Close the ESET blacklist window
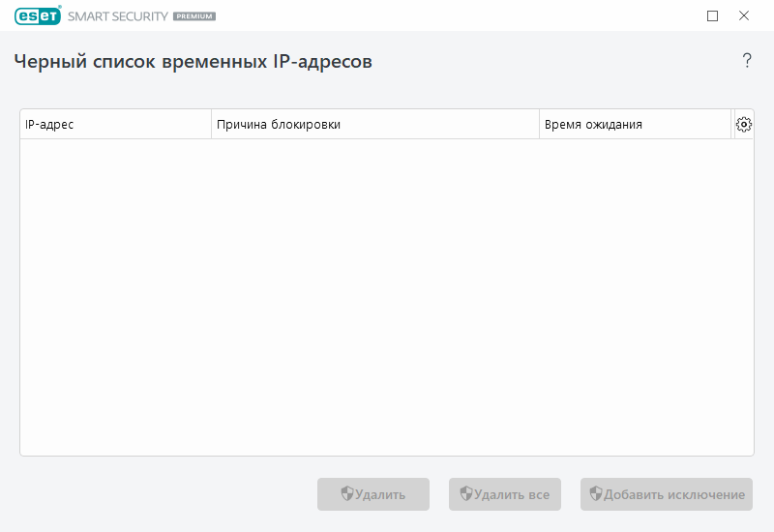 tap(744, 15)
